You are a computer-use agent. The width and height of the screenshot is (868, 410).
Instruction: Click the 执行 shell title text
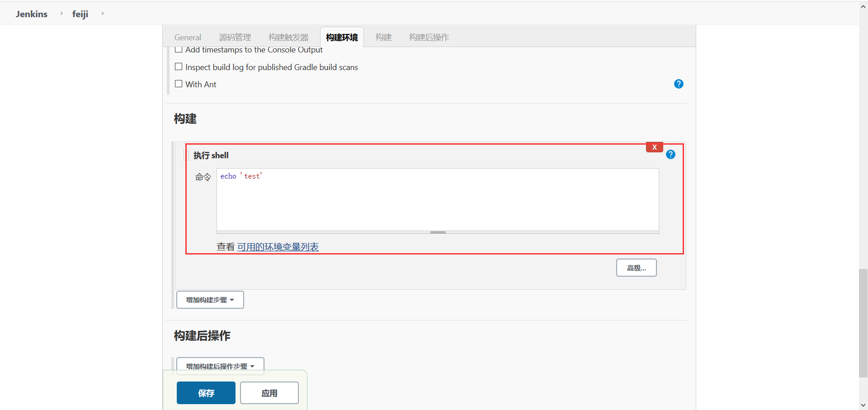pos(211,156)
